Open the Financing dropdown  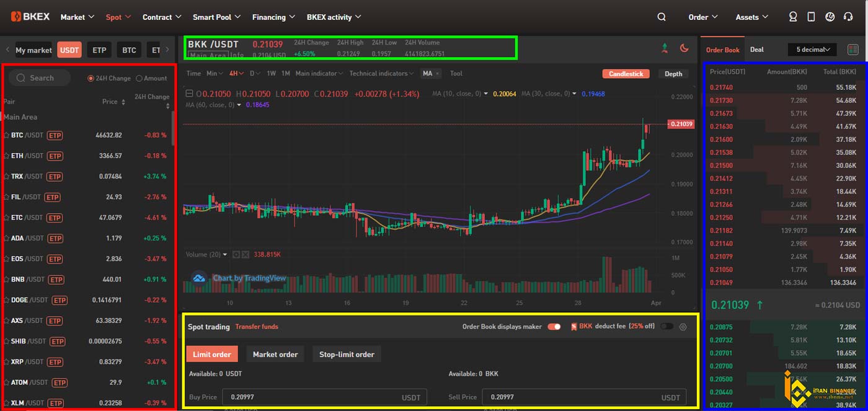click(x=273, y=17)
